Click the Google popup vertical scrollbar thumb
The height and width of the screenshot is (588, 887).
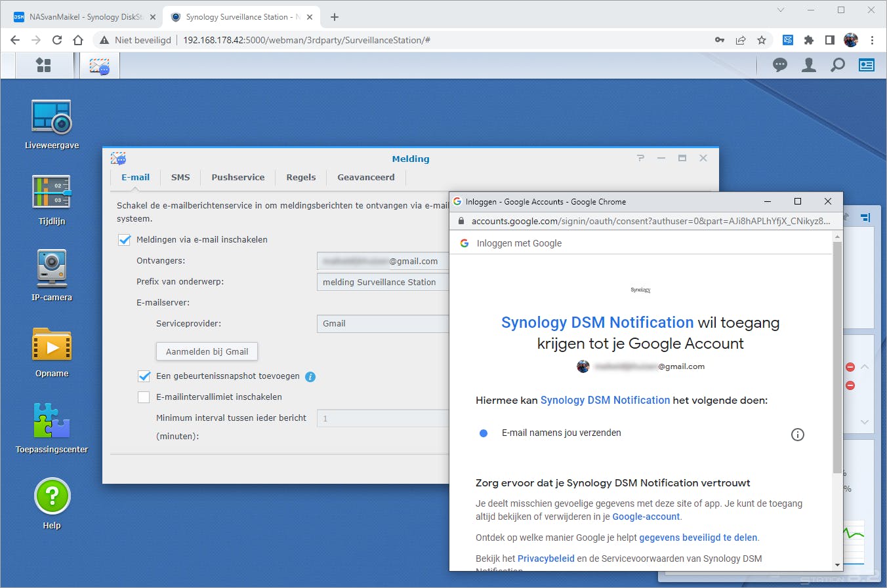tap(837, 357)
